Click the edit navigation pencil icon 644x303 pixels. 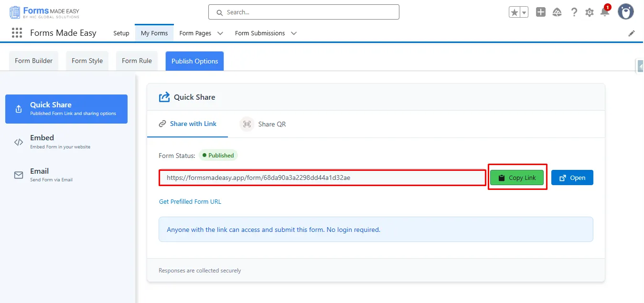pos(632,33)
